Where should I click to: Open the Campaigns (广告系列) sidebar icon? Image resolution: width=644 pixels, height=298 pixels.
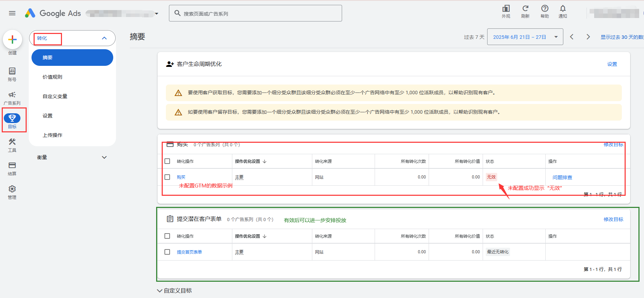click(12, 95)
